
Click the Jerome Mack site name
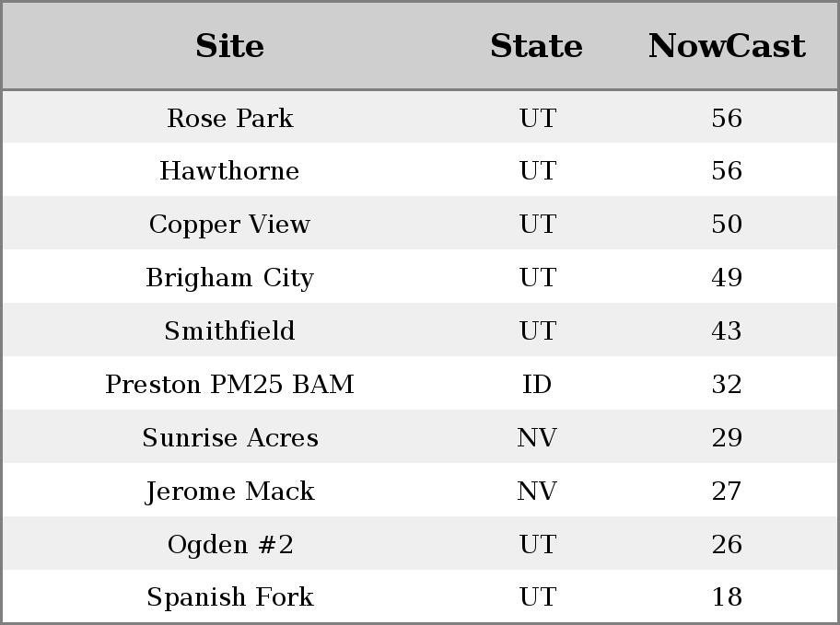[x=229, y=492]
